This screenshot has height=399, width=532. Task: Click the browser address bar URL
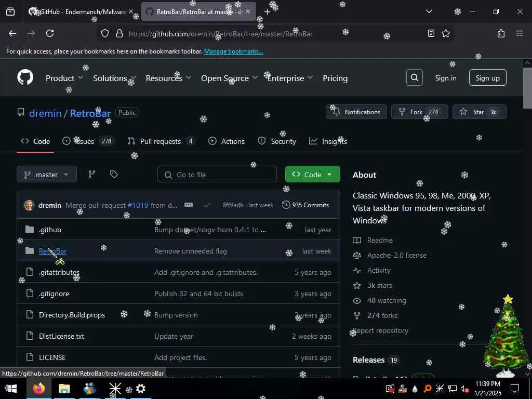click(x=221, y=34)
